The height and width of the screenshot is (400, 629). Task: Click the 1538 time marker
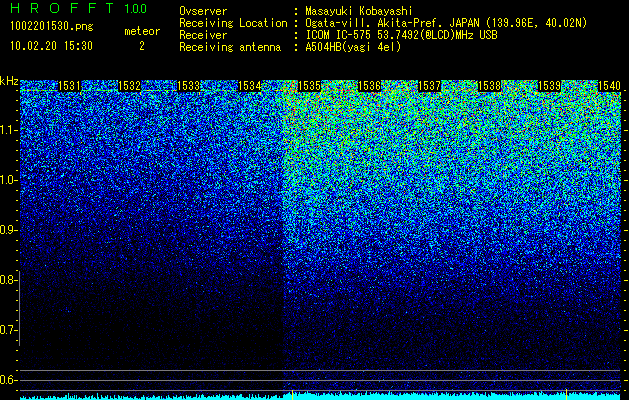489,86
